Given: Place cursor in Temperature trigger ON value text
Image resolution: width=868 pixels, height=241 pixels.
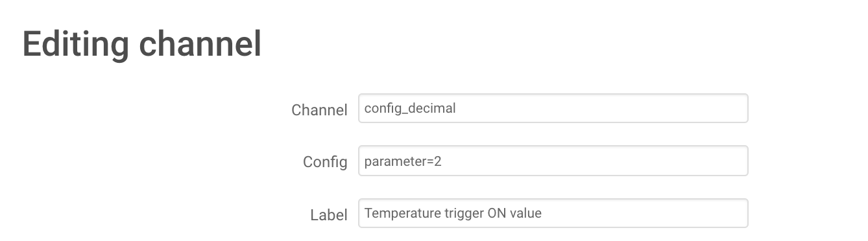Looking at the screenshot, I should (x=453, y=212).
